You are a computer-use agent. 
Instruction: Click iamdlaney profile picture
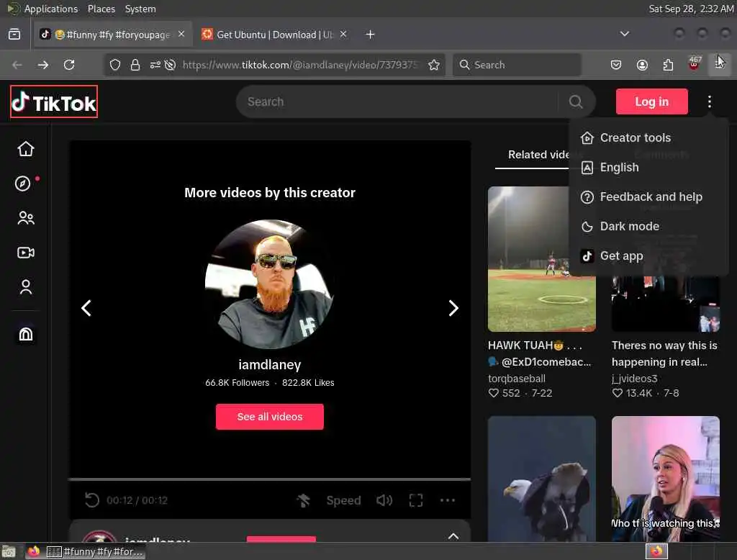pos(270,284)
